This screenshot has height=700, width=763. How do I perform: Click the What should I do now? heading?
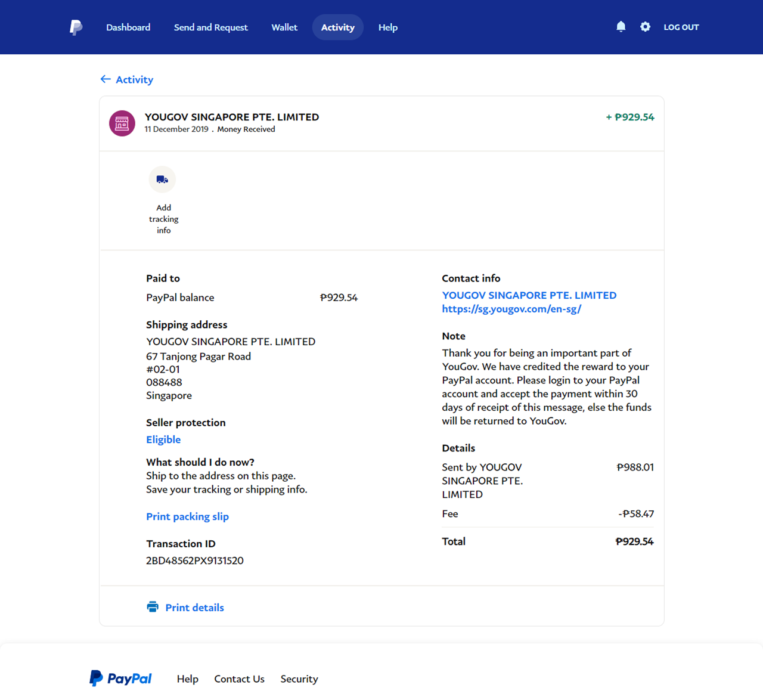200,462
